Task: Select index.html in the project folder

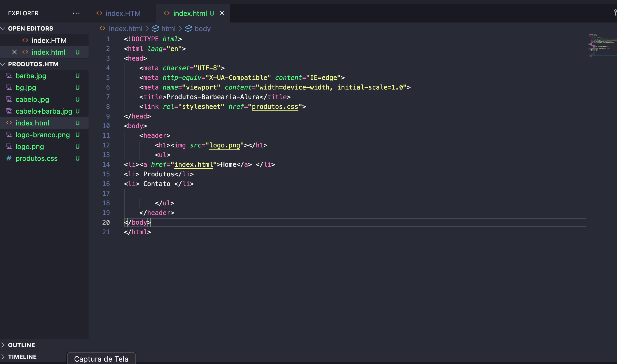Action: [x=44, y=123]
